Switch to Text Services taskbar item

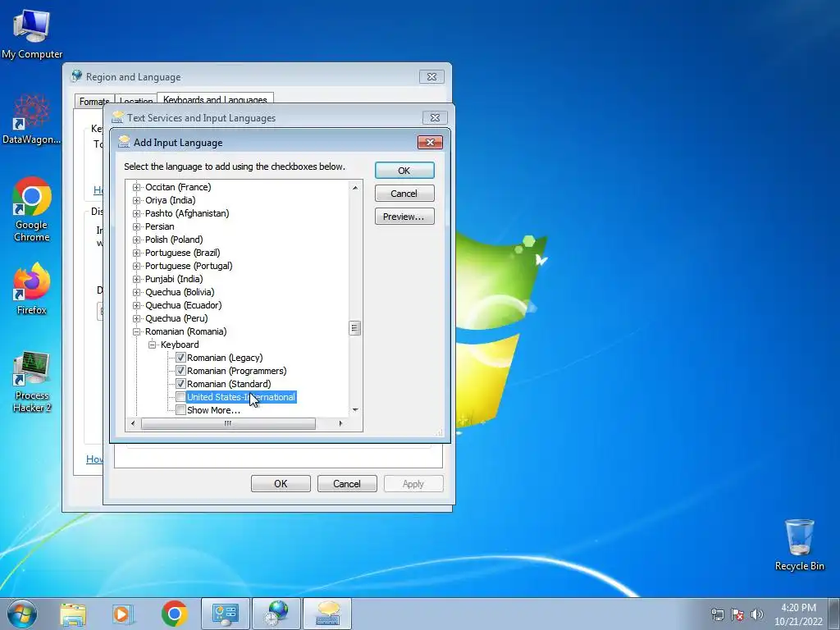327,614
